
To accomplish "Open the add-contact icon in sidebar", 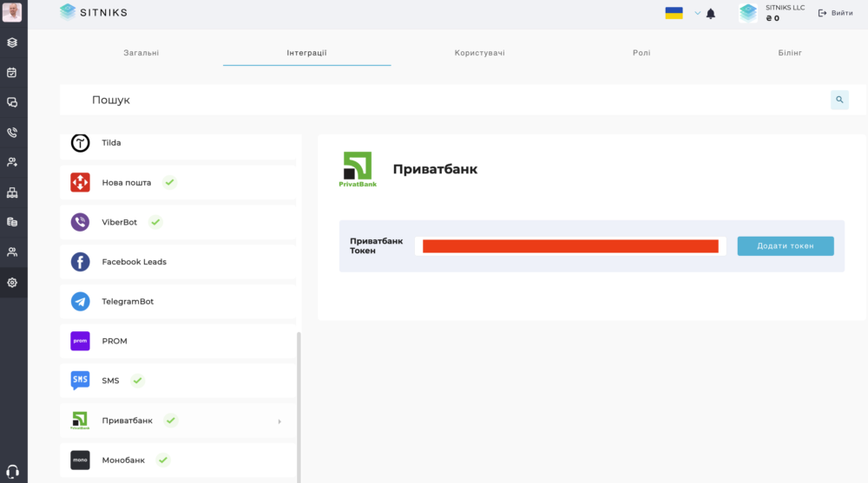I will [x=12, y=162].
